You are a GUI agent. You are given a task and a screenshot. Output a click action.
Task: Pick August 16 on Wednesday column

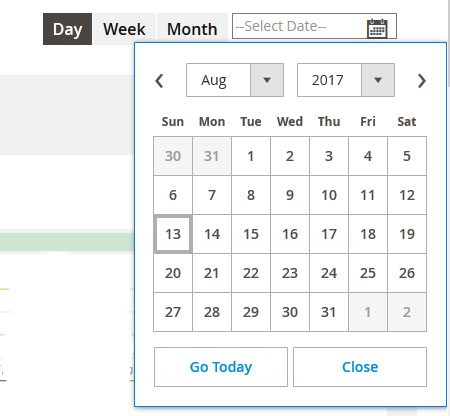click(x=290, y=234)
